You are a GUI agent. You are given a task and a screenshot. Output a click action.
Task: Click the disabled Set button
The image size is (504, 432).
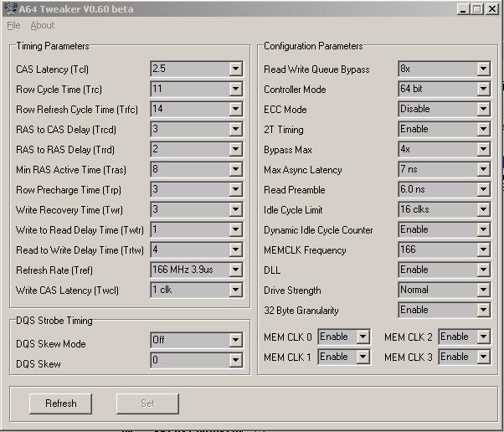click(147, 404)
